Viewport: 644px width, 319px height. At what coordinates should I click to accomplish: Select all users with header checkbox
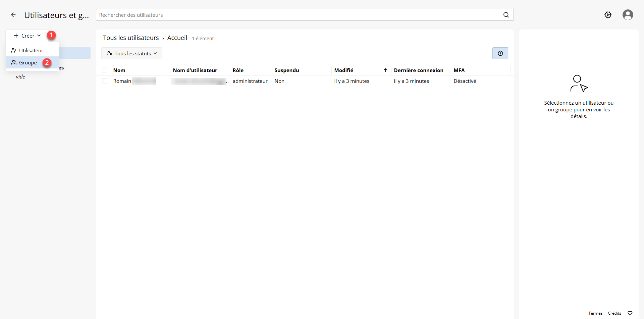pyautogui.click(x=105, y=70)
